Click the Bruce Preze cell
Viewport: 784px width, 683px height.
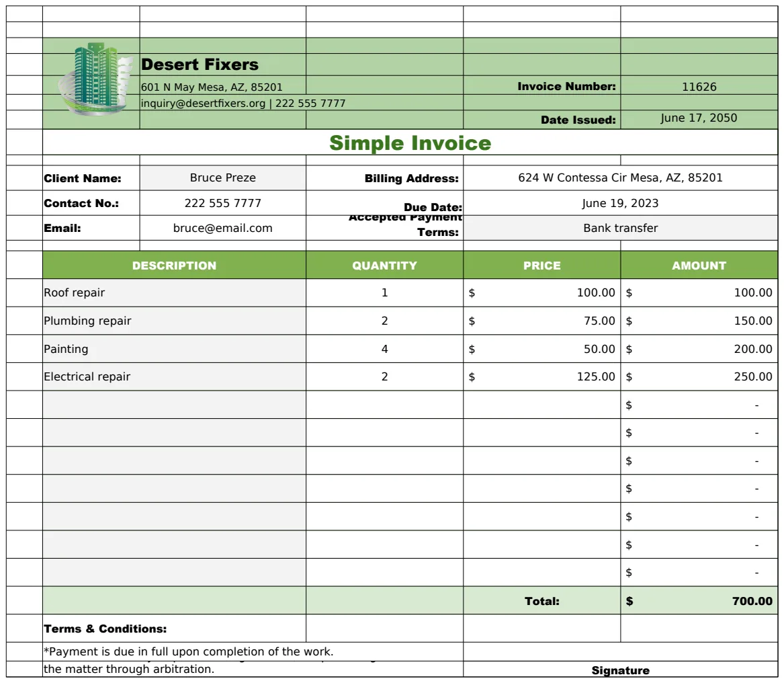pyautogui.click(x=223, y=178)
